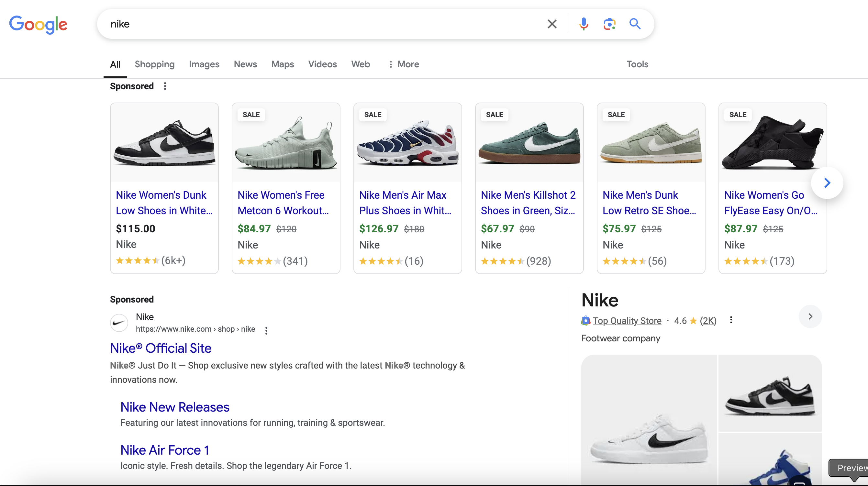This screenshot has width=868, height=486.
Task: Select the Nike Men's Killshot 2 product thumbnail
Action: [529, 143]
